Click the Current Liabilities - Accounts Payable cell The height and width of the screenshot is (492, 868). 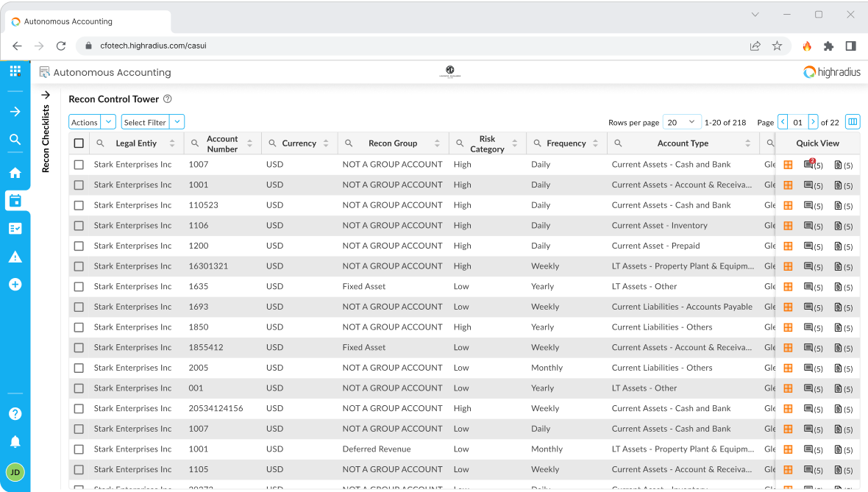click(682, 307)
